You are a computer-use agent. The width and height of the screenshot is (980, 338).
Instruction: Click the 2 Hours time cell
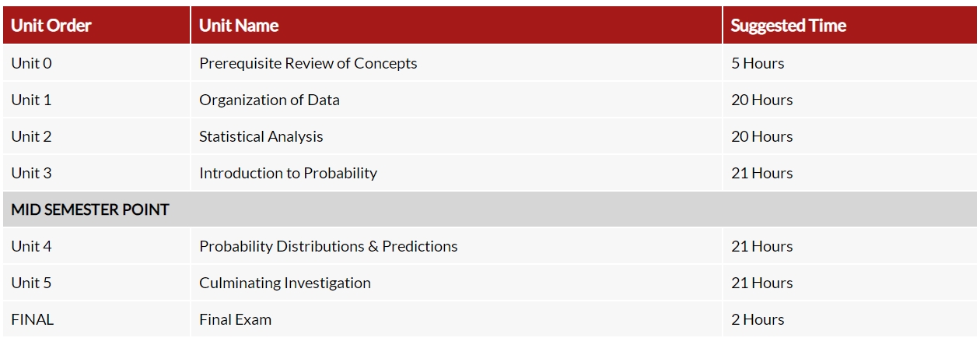(850, 319)
